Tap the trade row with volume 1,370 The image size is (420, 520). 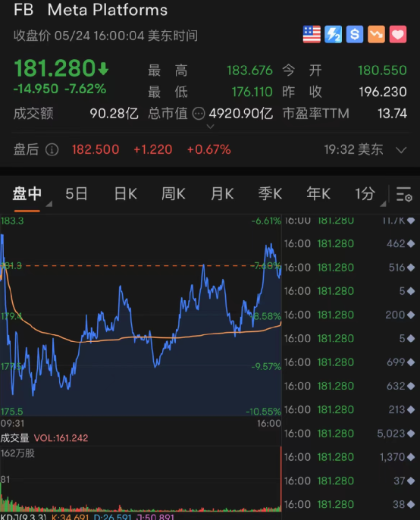pyautogui.click(x=350, y=457)
